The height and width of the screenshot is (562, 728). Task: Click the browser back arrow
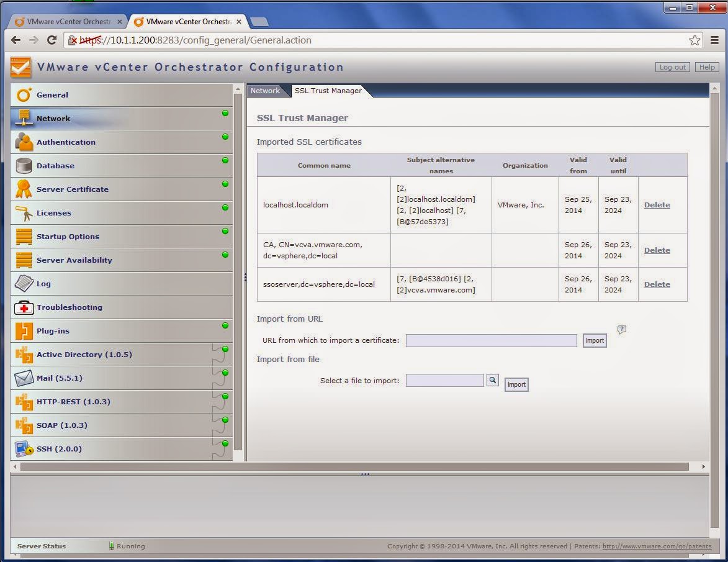coord(16,40)
